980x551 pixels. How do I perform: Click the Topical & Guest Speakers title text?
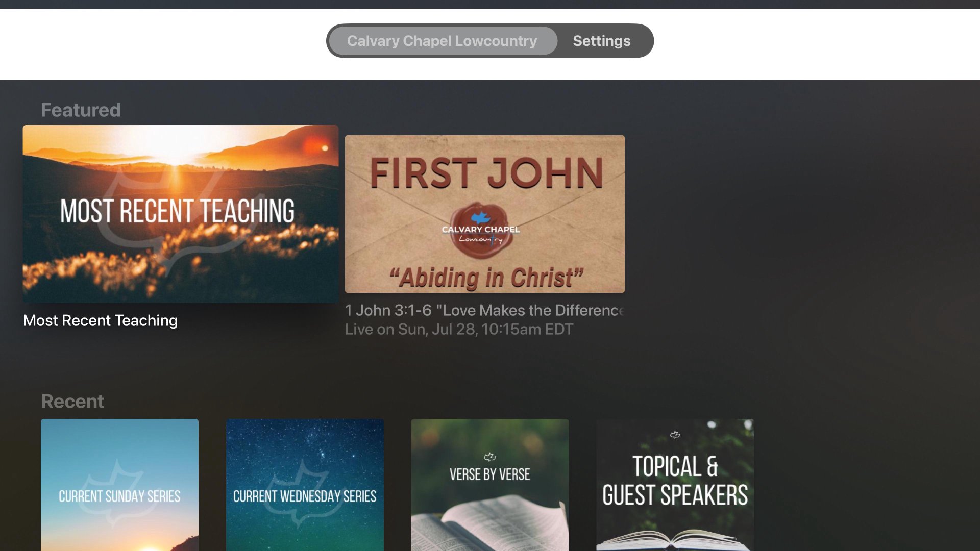[x=675, y=480]
